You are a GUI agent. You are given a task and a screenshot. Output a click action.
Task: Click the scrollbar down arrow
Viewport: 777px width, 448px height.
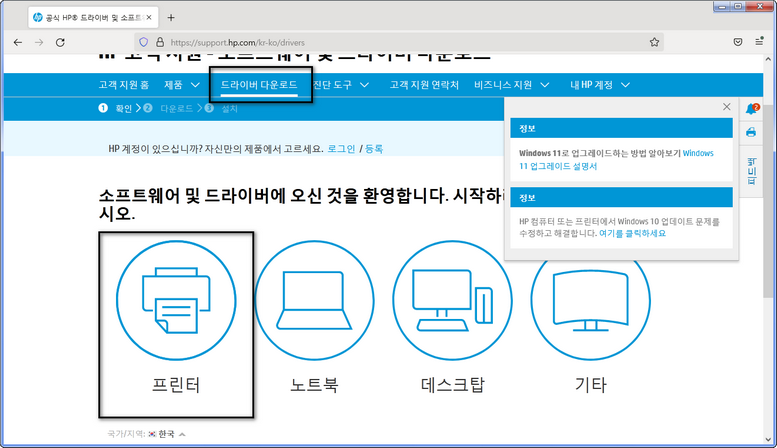tap(769, 439)
